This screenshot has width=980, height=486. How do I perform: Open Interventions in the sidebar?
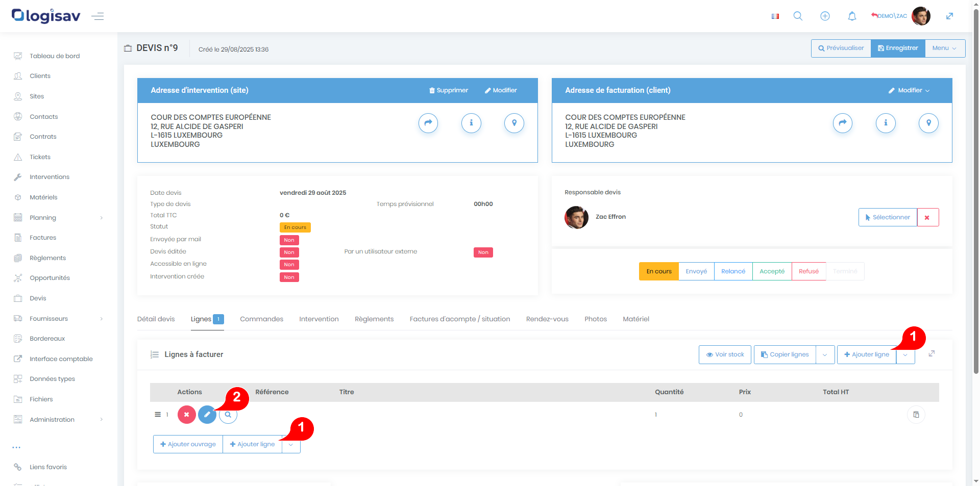(x=50, y=177)
